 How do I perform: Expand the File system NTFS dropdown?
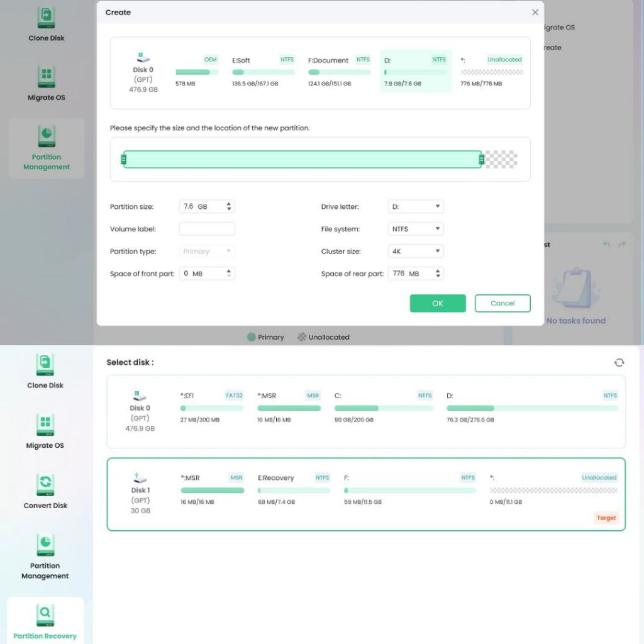pyautogui.click(x=416, y=229)
